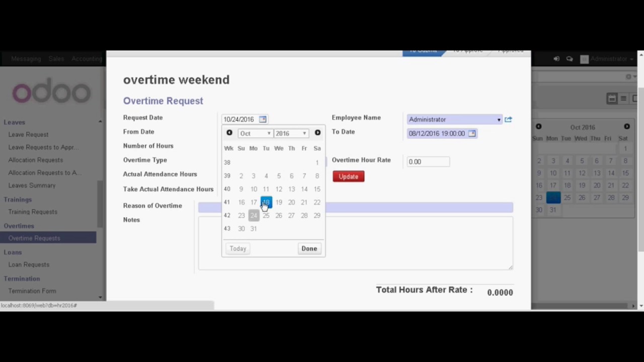Image resolution: width=644 pixels, height=362 pixels.
Task: Pick October 12 in the date picker
Action: pyautogui.click(x=279, y=189)
